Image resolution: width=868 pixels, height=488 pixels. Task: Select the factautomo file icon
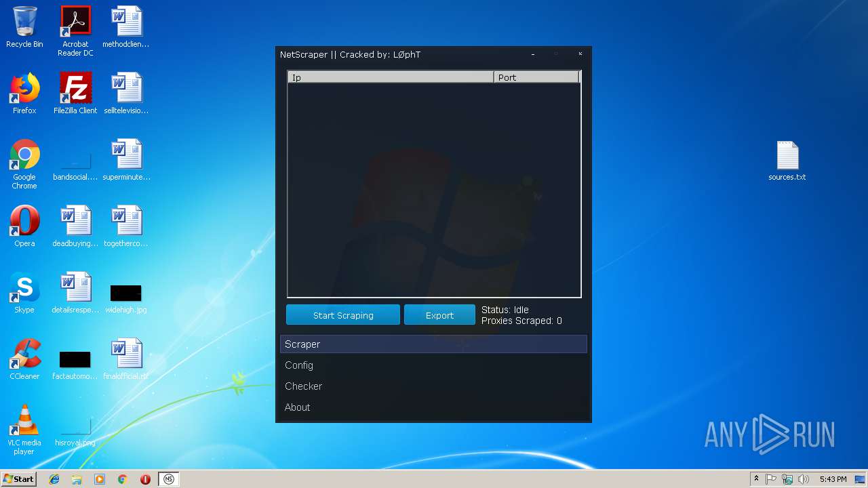click(x=75, y=366)
